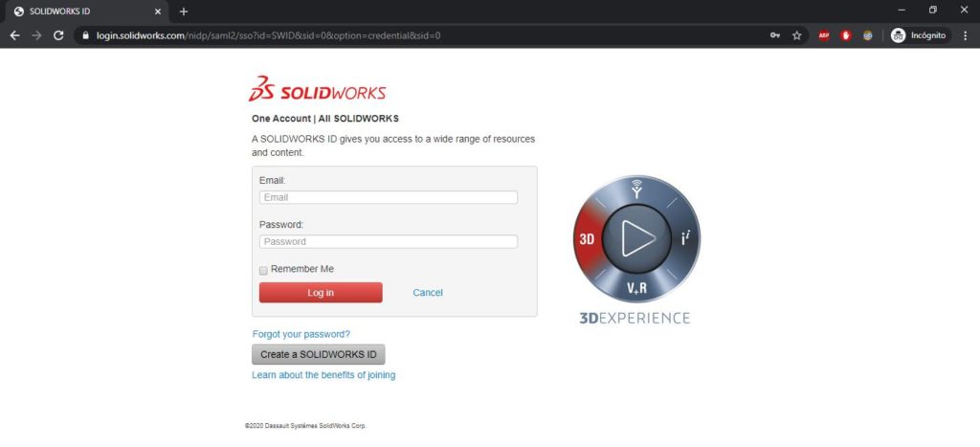Open saved passwords key icon
This screenshot has width=980, height=447.
775,35
